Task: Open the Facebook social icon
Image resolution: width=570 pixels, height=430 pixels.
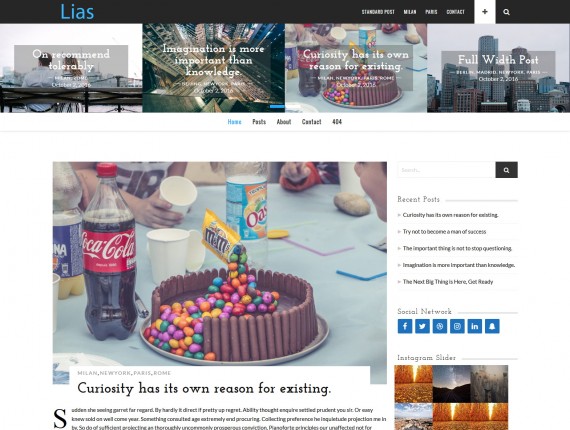Action: coord(405,326)
